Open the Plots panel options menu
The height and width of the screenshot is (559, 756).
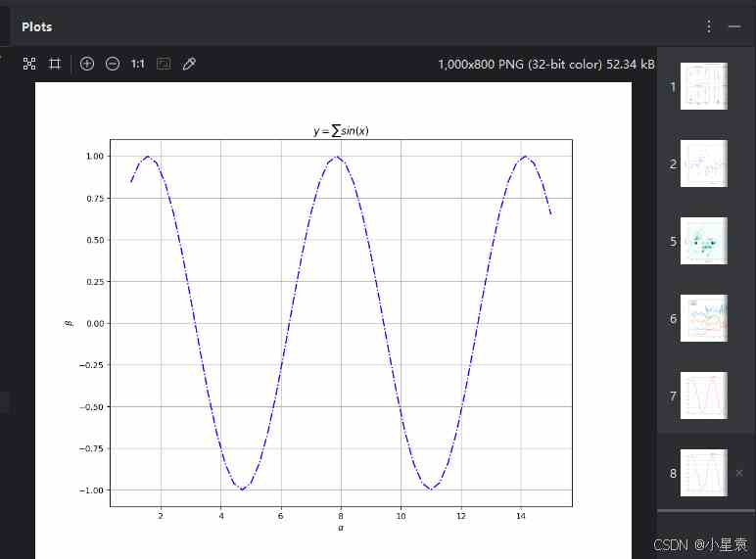point(709,26)
